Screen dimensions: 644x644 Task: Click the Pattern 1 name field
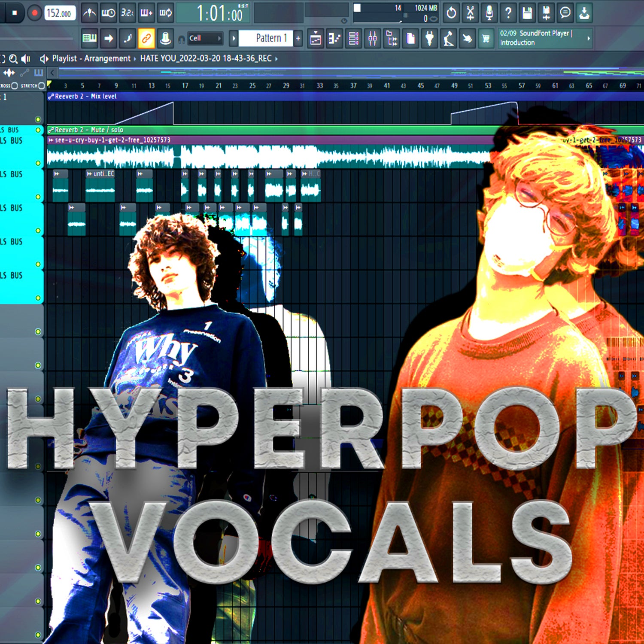[267, 38]
